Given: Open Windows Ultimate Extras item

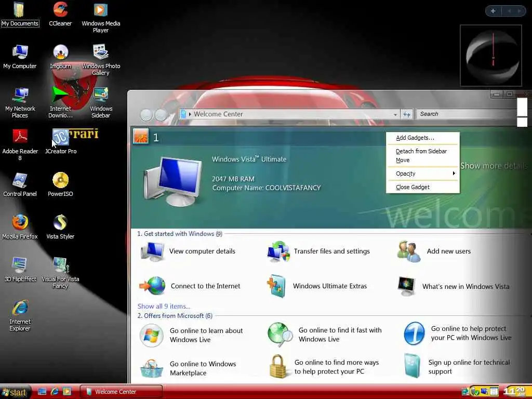Looking at the screenshot, I should click(317, 286).
